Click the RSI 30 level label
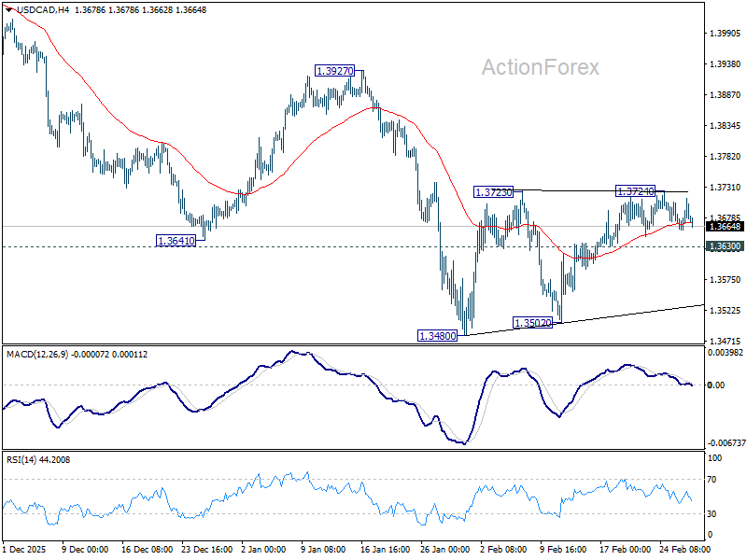The image size is (747, 560). pyautogui.click(x=712, y=514)
